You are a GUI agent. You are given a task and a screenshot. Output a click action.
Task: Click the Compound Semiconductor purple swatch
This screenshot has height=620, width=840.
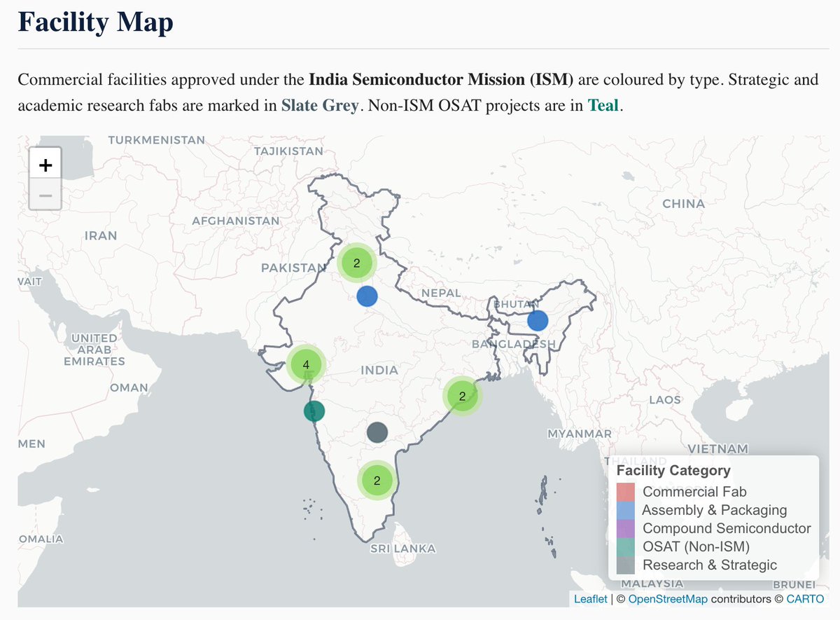tap(625, 528)
